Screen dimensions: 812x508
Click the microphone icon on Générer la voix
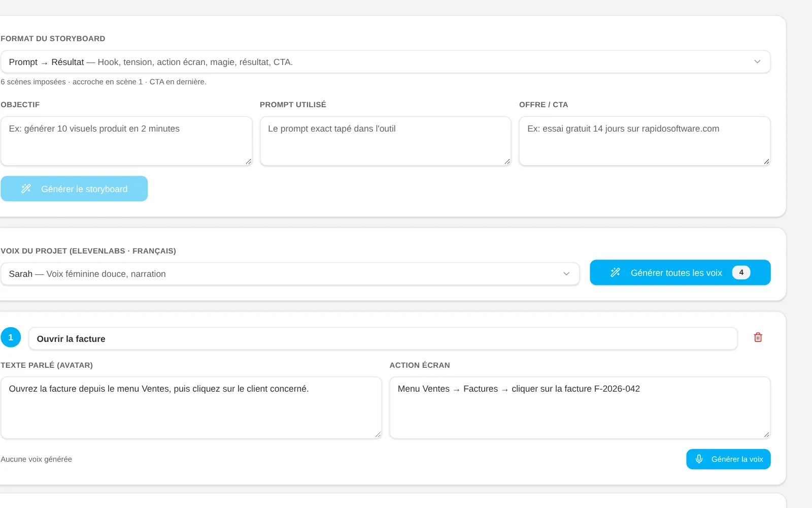click(x=699, y=459)
